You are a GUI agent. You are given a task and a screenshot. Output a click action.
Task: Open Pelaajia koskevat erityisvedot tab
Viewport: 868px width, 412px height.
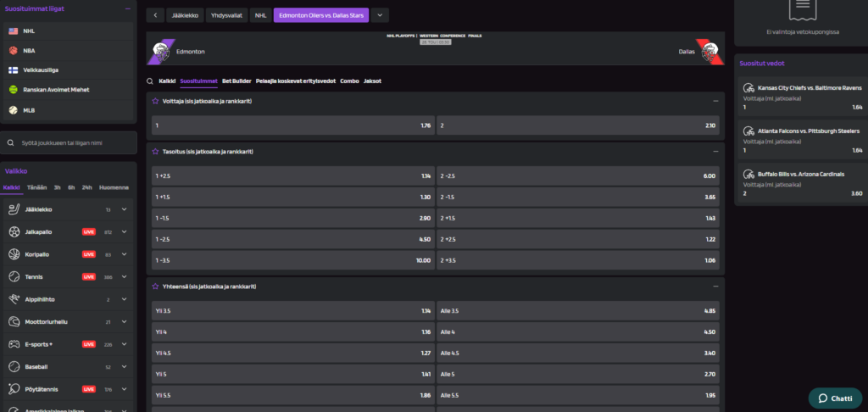296,81
